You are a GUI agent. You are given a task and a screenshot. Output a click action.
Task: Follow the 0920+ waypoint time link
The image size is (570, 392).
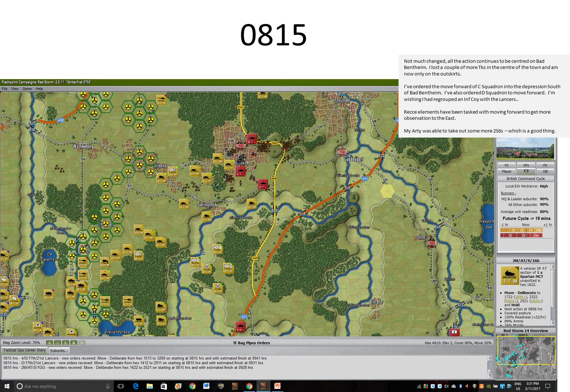511,301
